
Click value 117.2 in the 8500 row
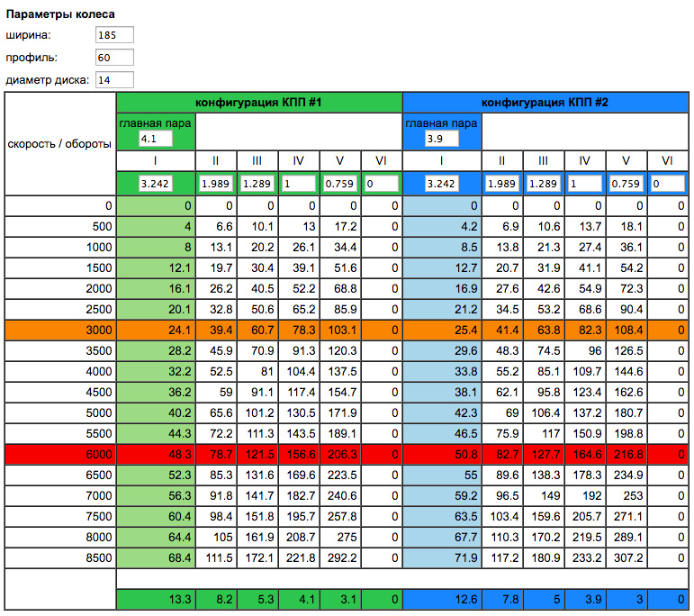tap(505, 558)
